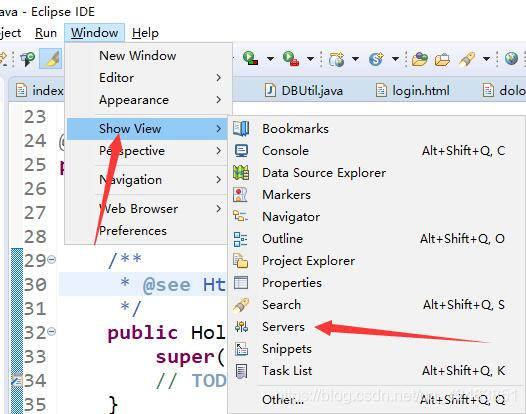Screen dimensions: 526x414
Task: Choose Task List view entry
Action: (x=376, y=371)
